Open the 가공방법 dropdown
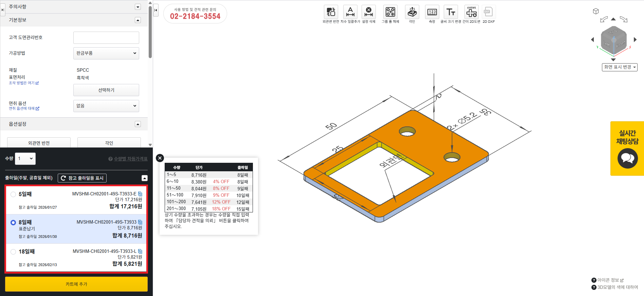 coord(106,53)
